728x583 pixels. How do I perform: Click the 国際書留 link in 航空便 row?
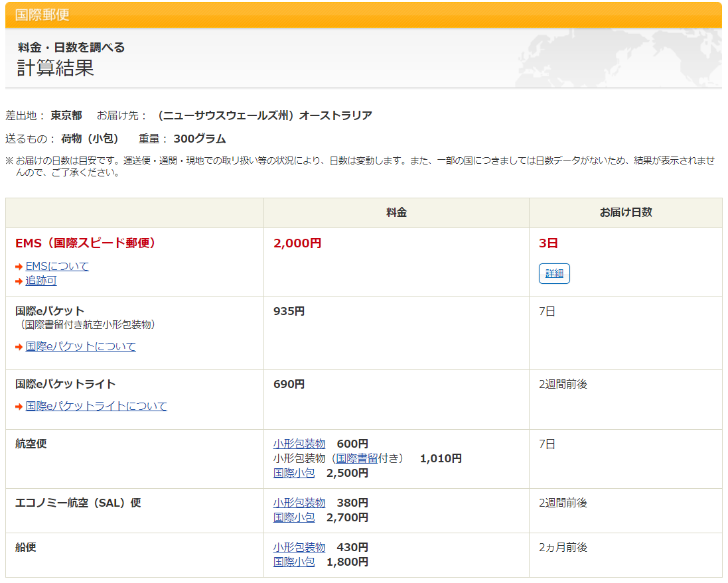pyautogui.click(x=357, y=458)
